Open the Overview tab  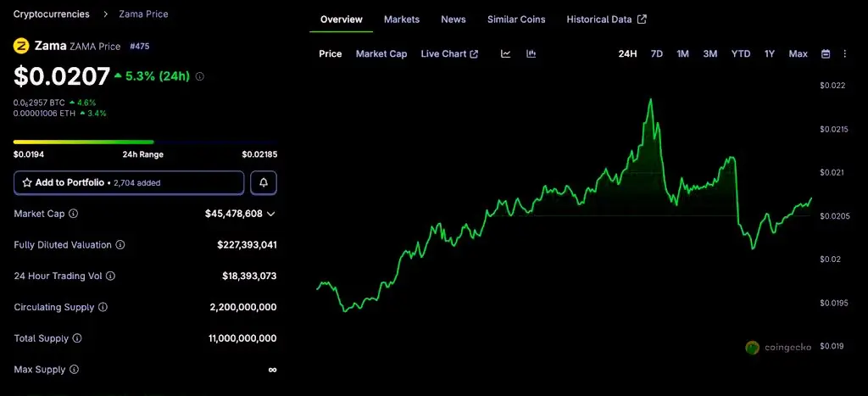(342, 20)
